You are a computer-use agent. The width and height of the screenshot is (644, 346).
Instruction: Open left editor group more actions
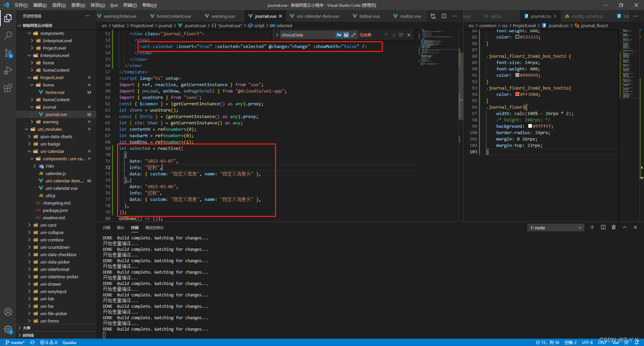point(454,16)
